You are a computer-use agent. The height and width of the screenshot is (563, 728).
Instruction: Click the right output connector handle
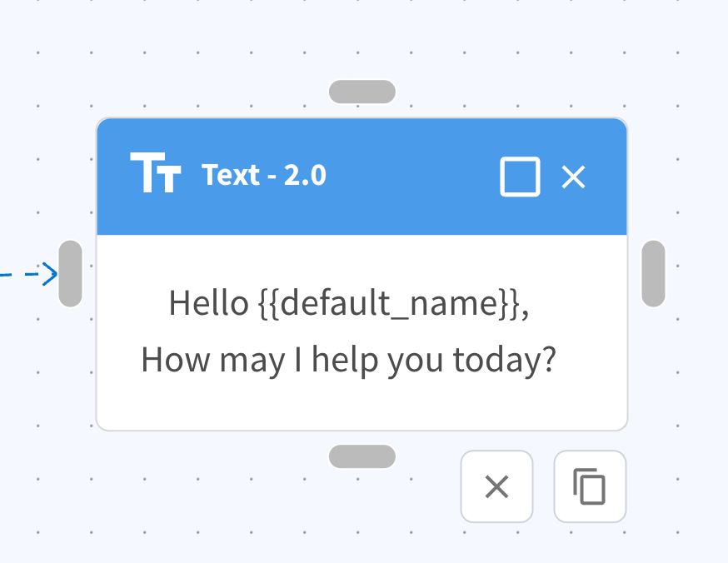pos(653,273)
